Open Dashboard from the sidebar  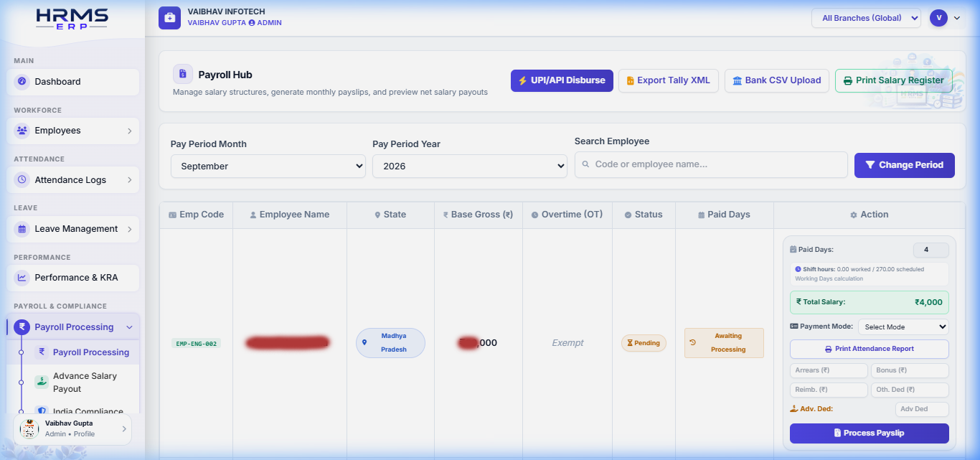pos(73,82)
